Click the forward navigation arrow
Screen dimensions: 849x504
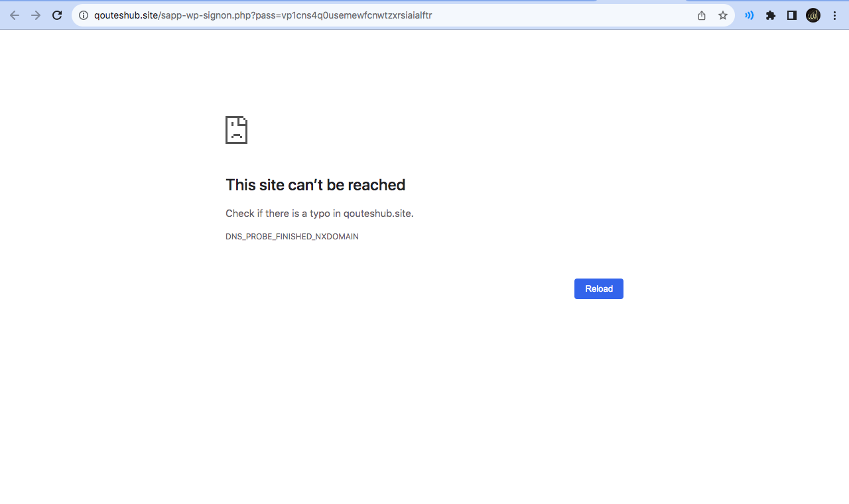click(36, 15)
